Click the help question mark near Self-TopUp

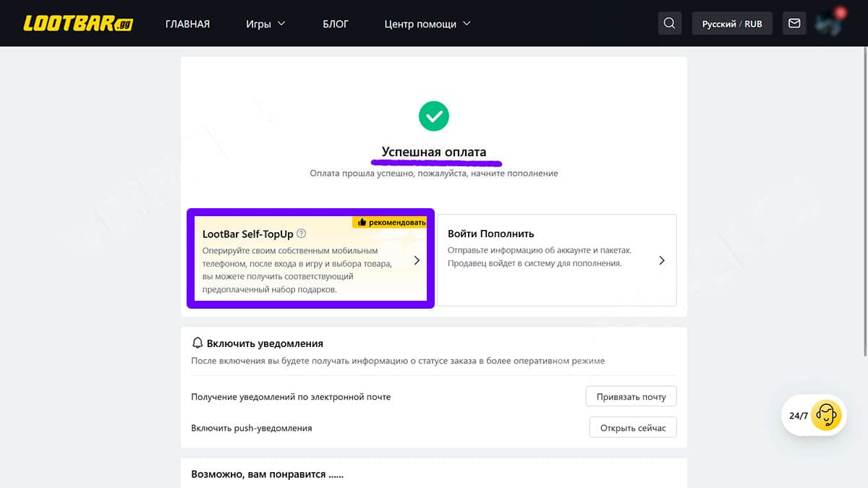click(302, 234)
